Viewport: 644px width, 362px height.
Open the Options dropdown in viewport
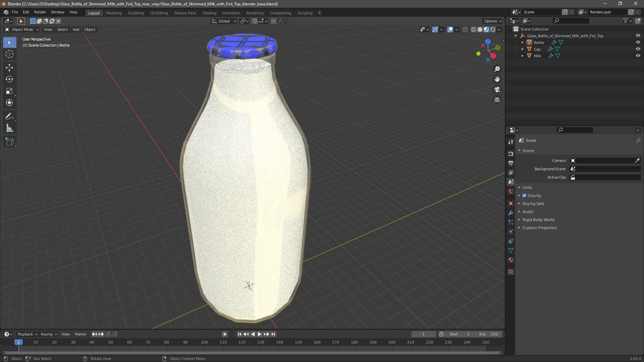pyautogui.click(x=492, y=21)
